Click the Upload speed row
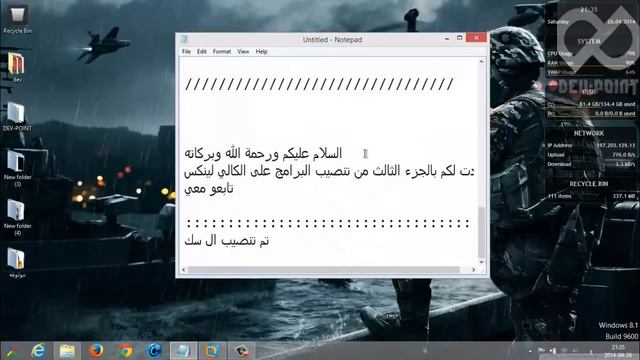640x360 pixels. click(x=591, y=155)
